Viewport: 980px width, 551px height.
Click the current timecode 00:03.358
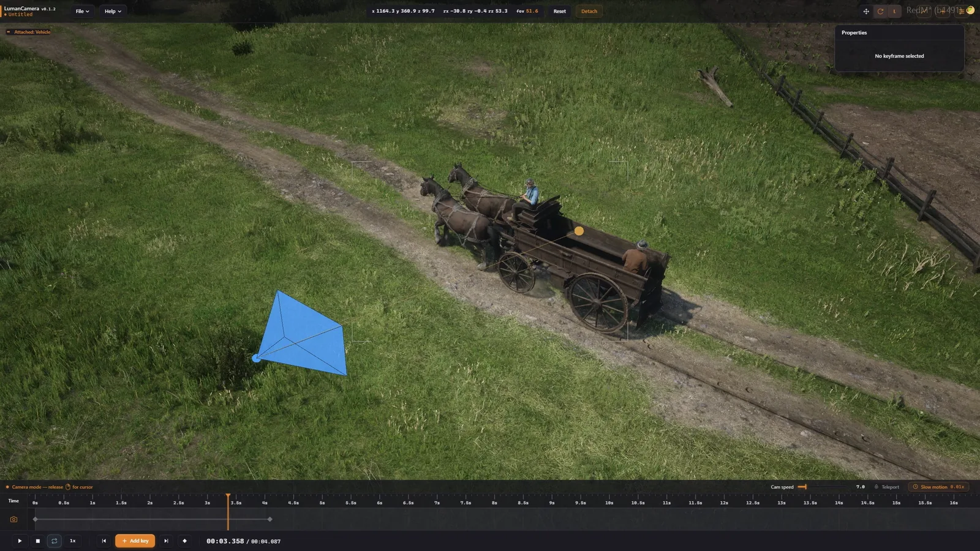[x=225, y=541]
